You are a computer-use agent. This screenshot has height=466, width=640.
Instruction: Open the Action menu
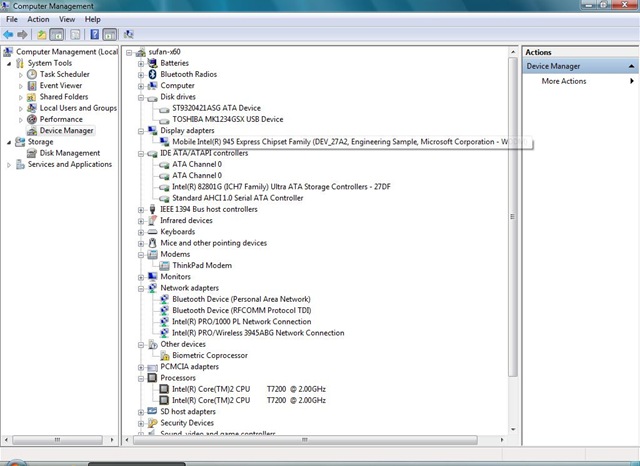(38, 19)
